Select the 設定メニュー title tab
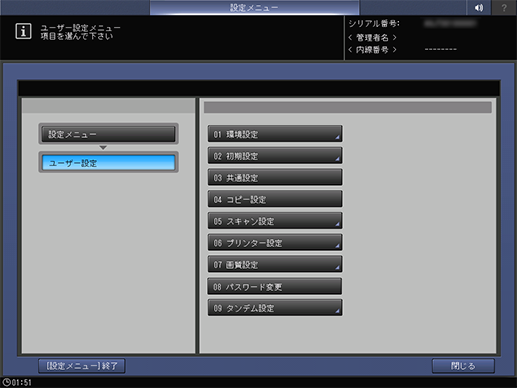 tap(254, 7)
